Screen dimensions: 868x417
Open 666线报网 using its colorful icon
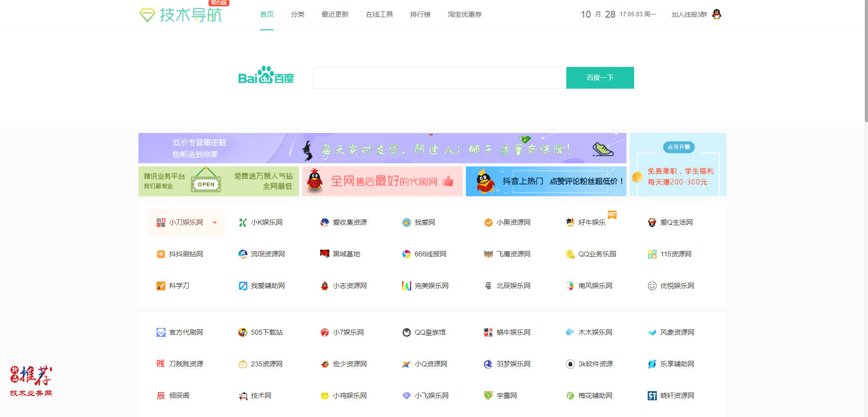(x=406, y=254)
